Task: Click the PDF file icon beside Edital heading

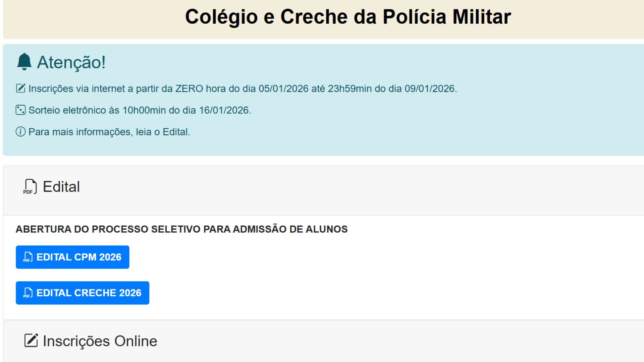Action: 30,187
